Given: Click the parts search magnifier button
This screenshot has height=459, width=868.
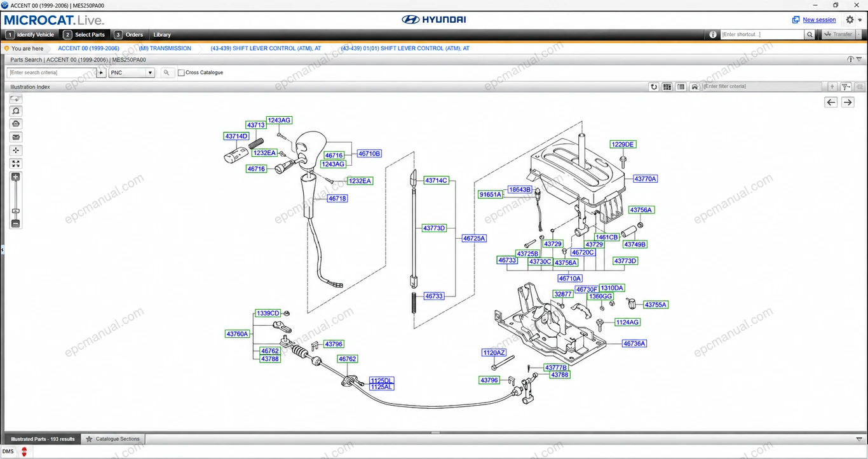Looking at the screenshot, I should pos(166,73).
